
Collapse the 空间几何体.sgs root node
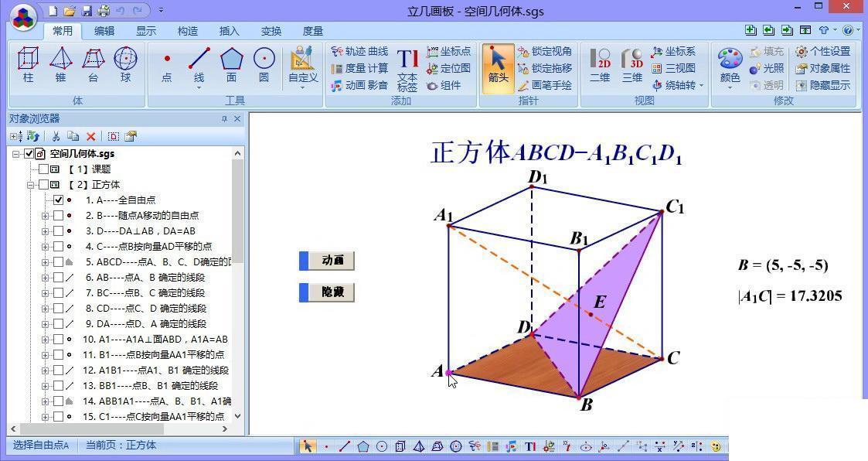[16, 154]
